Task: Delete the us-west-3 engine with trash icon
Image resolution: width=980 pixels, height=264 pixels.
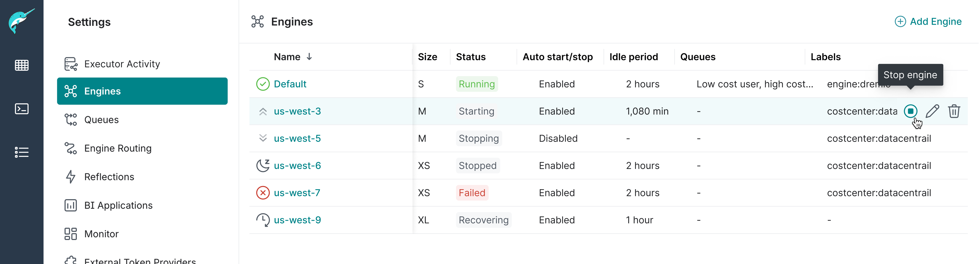Action: pyautogui.click(x=954, y=111)
